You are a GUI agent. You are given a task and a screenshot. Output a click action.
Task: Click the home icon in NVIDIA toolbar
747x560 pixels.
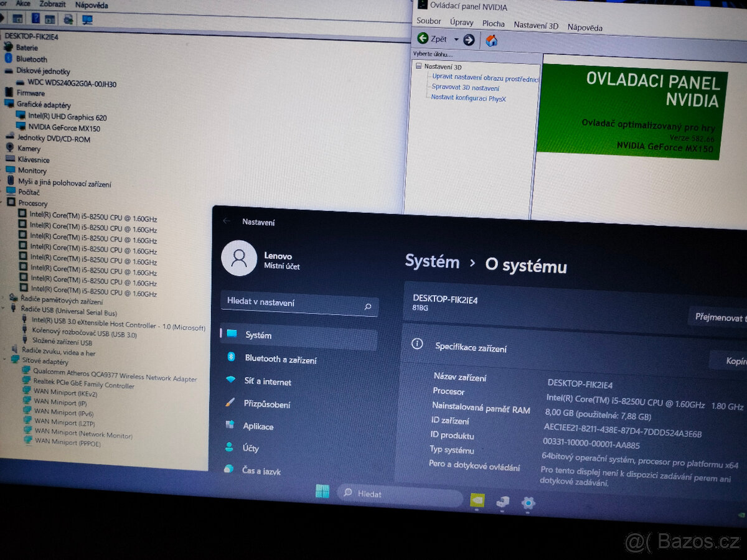pos(491,41)
